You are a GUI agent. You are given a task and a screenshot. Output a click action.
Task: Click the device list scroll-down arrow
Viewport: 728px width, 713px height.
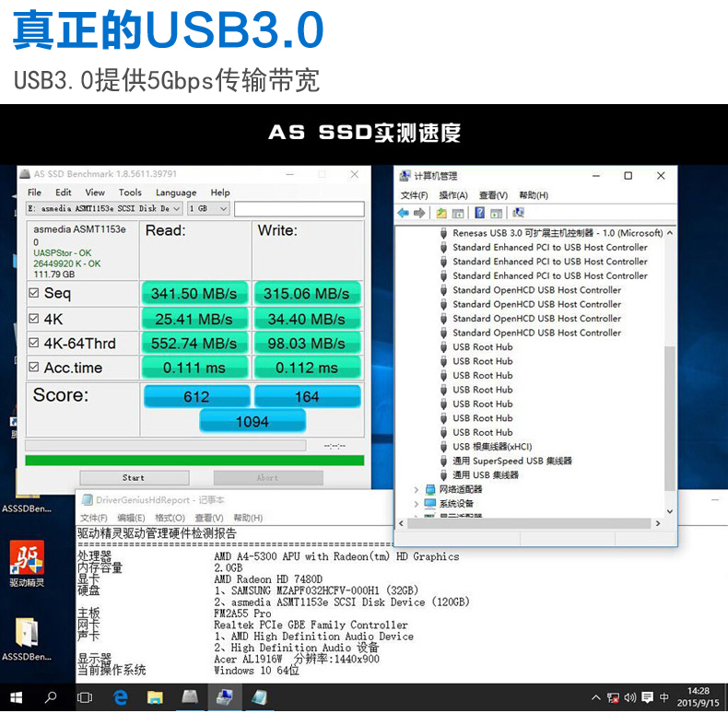point(670,511)
